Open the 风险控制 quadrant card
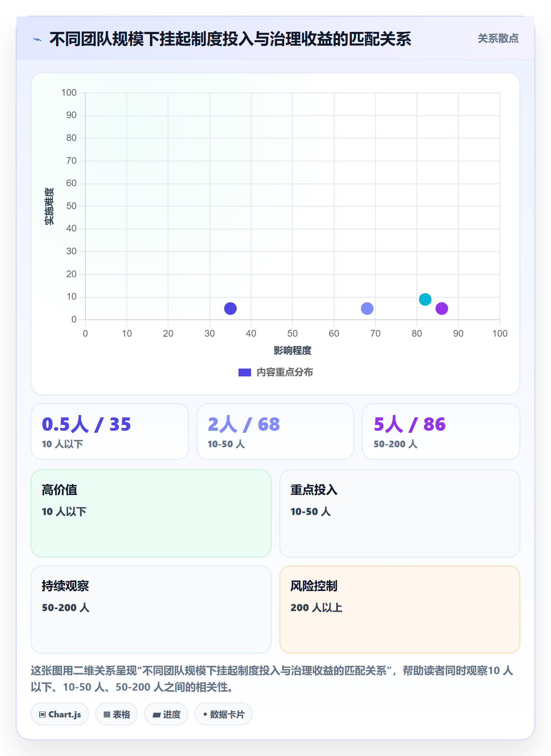 [x=400, y=609]
